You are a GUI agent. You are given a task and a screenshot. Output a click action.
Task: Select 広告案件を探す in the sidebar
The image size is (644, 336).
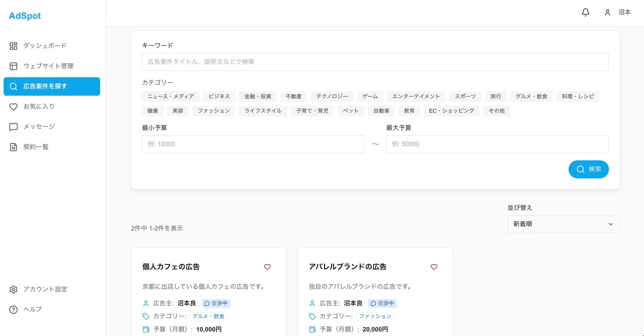pyautogui.click(x=45, y=86)
